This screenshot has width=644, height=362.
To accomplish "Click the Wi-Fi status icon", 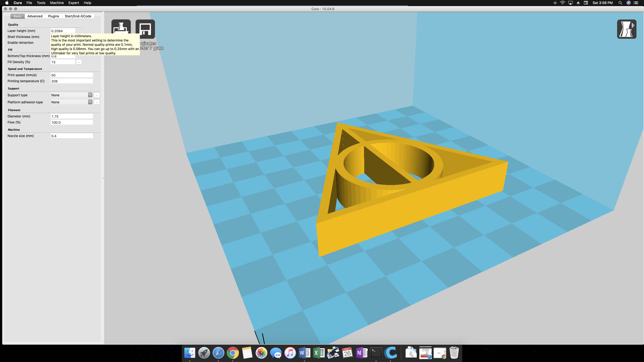I will pos(562,3).
